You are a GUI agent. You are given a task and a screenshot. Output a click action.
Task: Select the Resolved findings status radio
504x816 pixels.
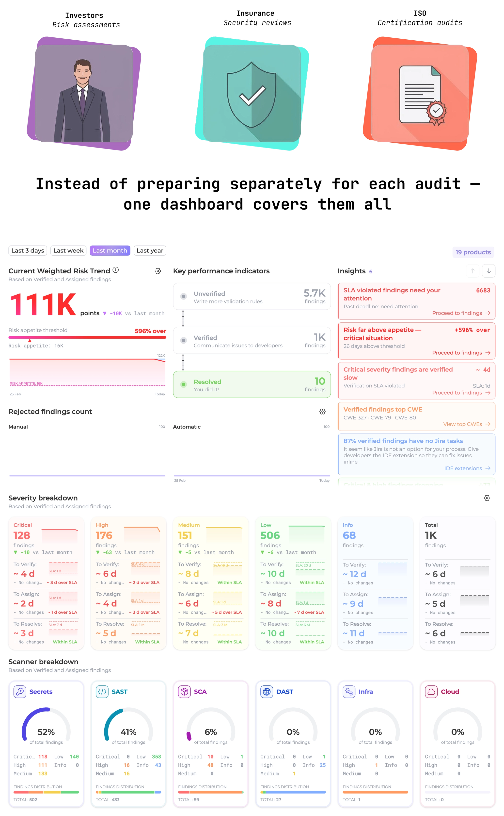[183, 384]
